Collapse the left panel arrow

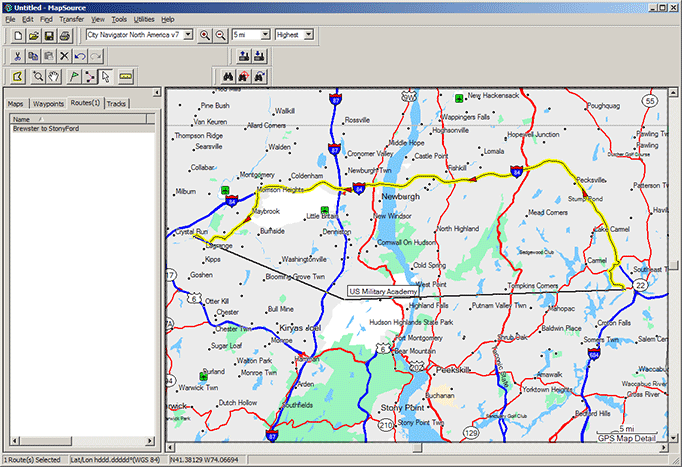point(157,93)
